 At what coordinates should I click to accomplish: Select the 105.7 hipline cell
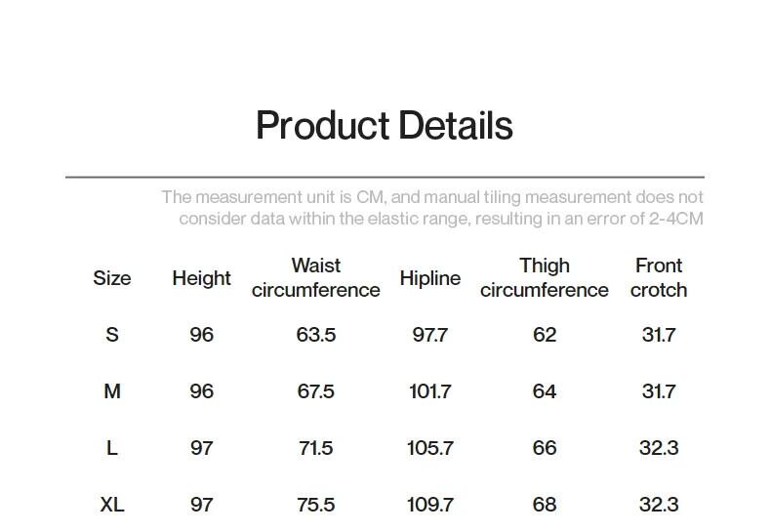coord(429,448)
